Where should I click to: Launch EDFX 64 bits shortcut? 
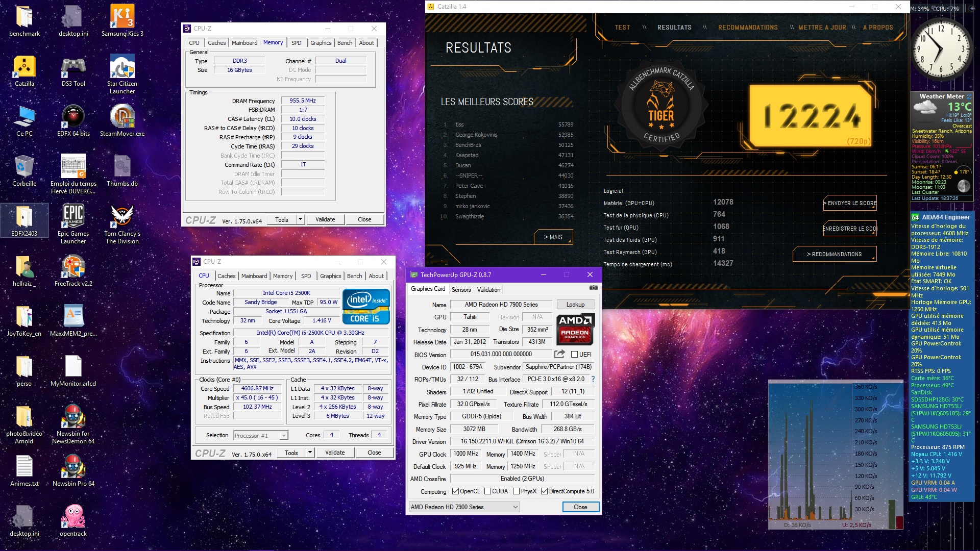point(73,121)
